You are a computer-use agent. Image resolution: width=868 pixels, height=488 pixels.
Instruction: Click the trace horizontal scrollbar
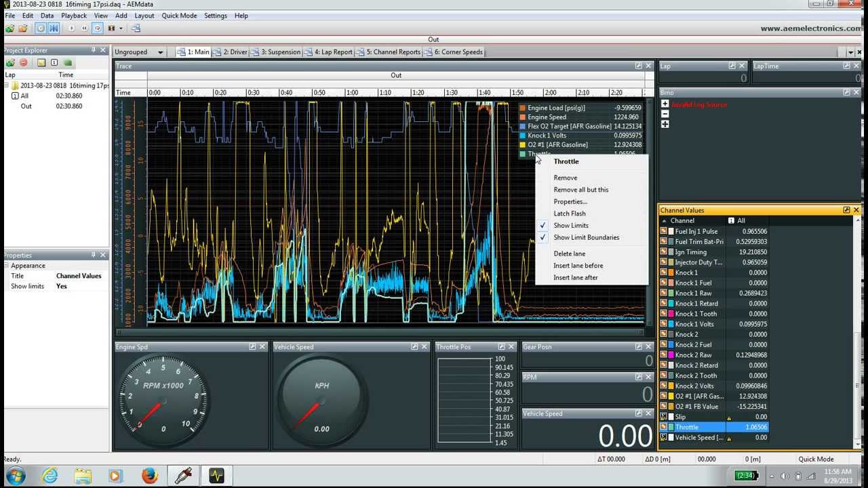(380, 331)
